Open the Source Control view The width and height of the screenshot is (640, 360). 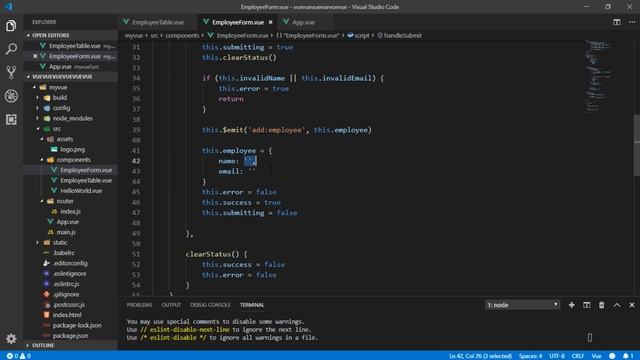[11, 72]
